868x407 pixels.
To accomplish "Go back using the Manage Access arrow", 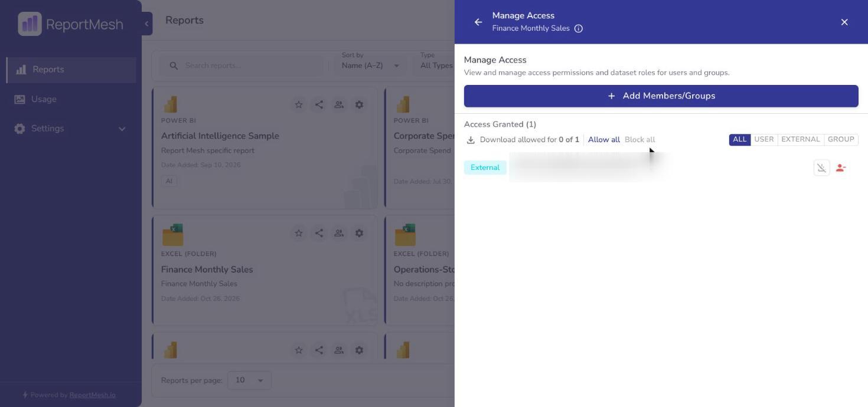I will [478, 22].
